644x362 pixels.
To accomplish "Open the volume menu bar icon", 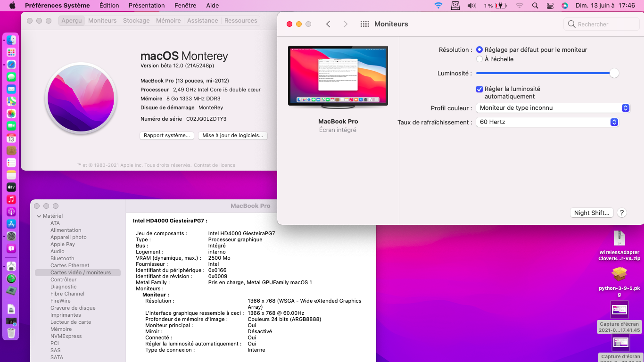I will (x=471, y=6).
